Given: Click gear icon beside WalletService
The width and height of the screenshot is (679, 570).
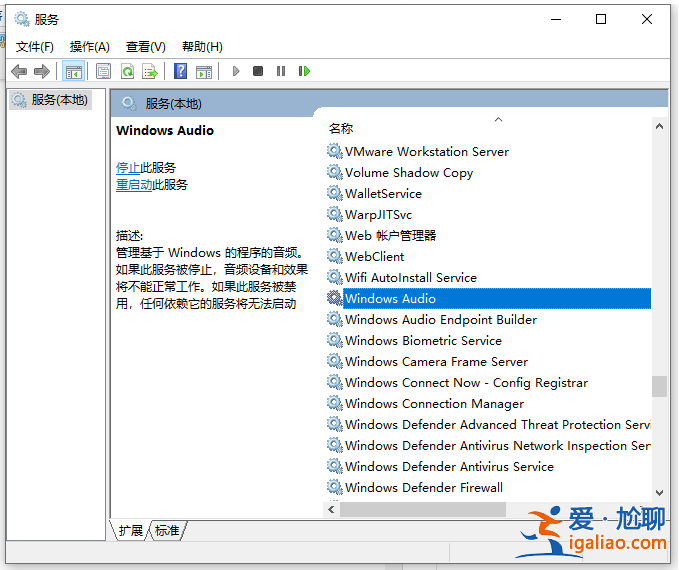Looking at the screenshot, I should click(x=334, y=193).
